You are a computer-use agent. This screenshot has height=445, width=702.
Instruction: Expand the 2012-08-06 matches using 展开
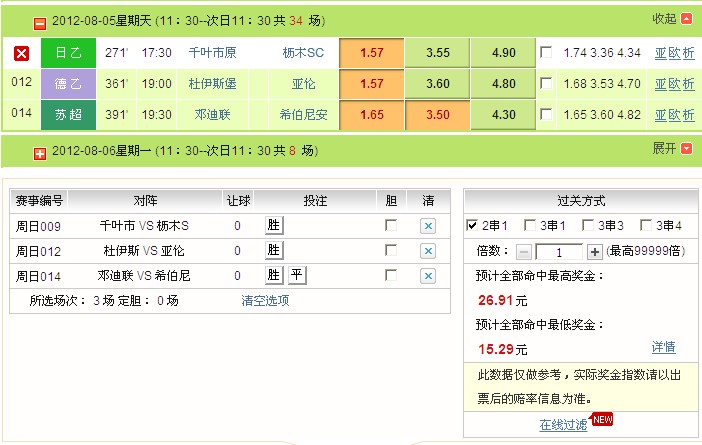pyautogui.click(x=671, y=149)
